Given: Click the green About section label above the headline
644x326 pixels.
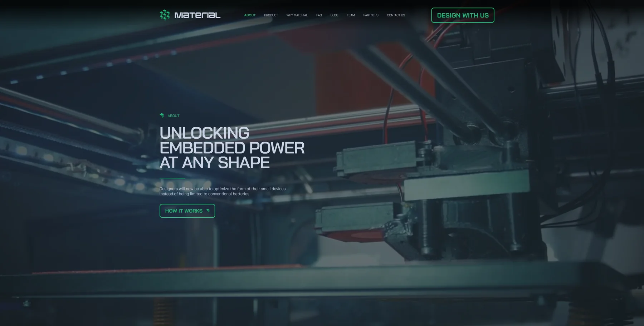Looking at the screenshot, I should coord(174,116).
